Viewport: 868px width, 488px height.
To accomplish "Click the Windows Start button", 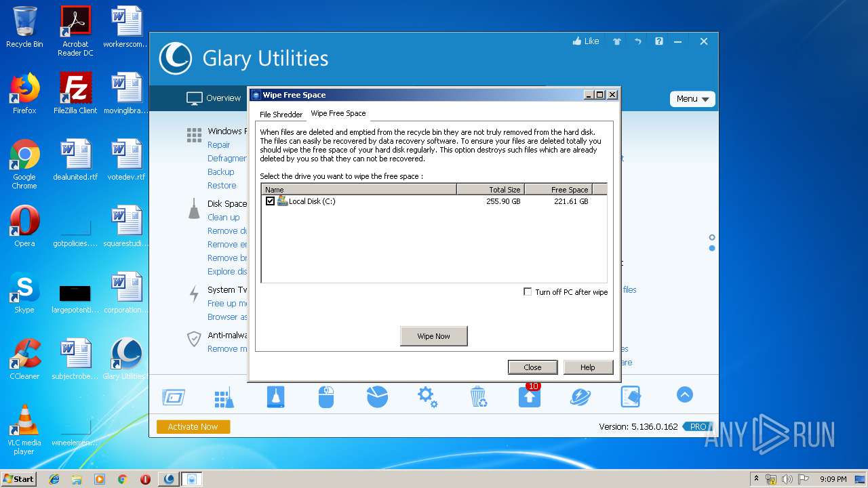I will [18, 479].
